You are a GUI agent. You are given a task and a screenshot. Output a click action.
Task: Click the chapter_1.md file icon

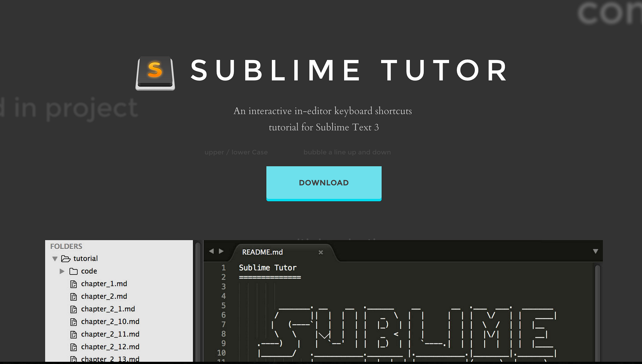[x=74, y=284]
